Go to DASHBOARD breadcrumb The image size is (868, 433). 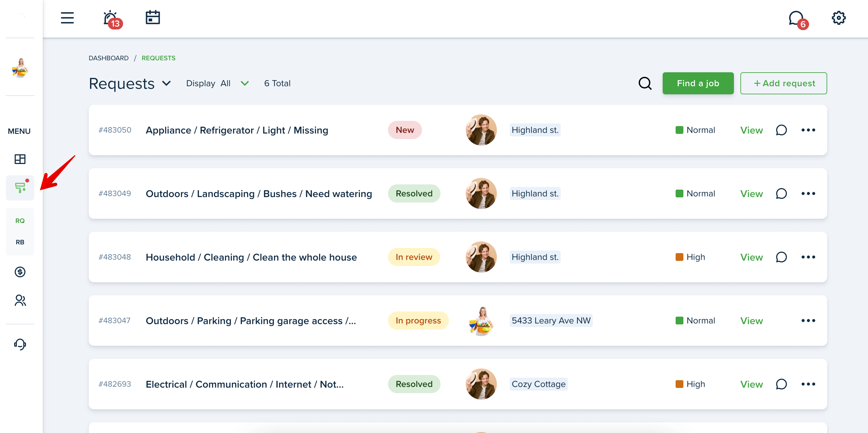coord(108,58)
